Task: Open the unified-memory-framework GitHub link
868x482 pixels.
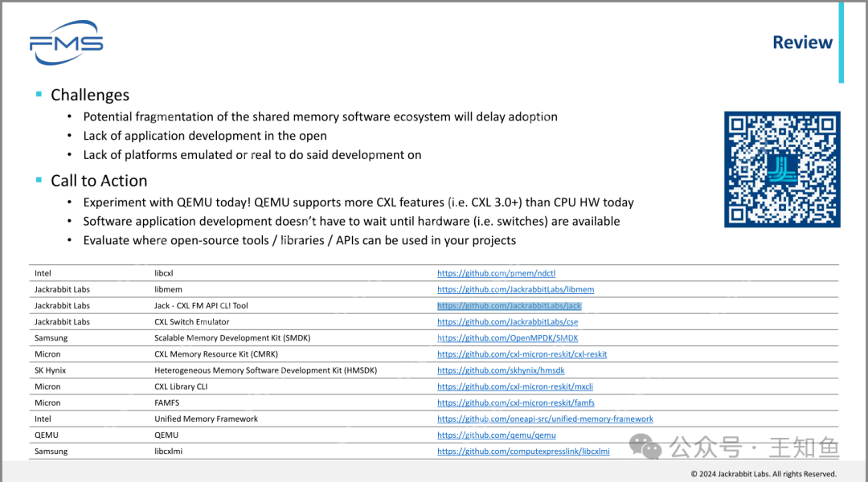Action: tap(545, 419)
